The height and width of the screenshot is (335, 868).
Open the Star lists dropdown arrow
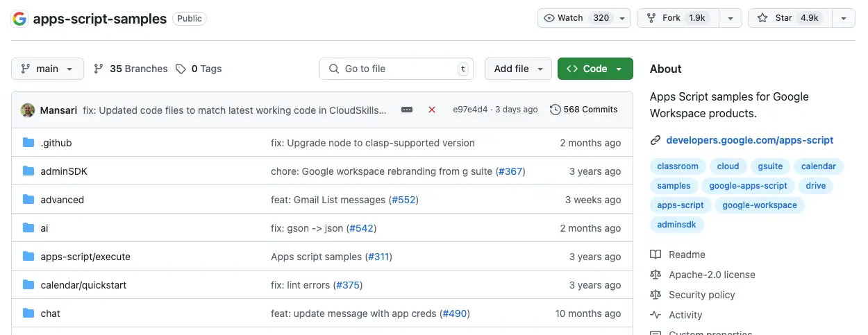point(843,18)
